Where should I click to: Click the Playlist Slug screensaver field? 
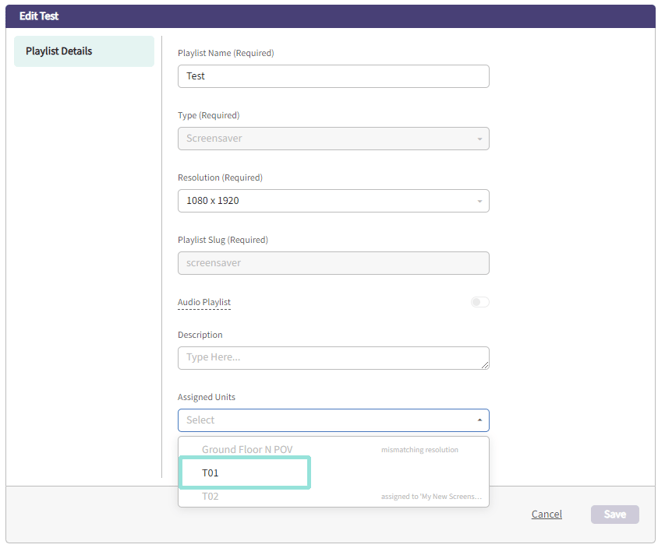pyautogui.click(x=333, y=263)
